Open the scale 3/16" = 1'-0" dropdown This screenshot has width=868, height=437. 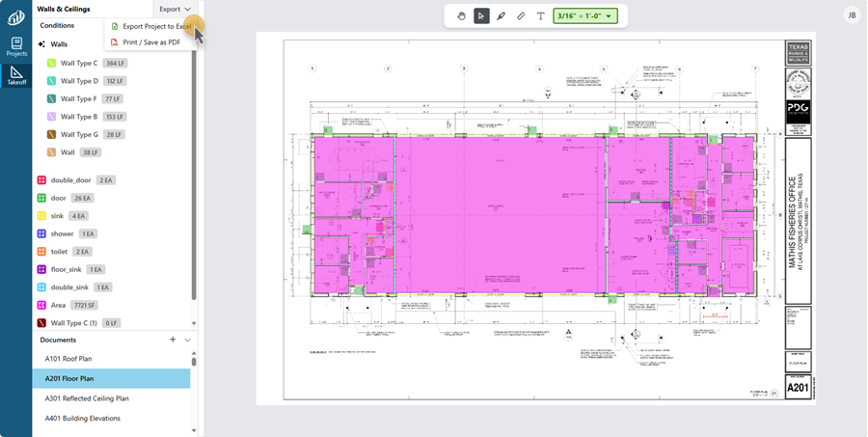585,16
